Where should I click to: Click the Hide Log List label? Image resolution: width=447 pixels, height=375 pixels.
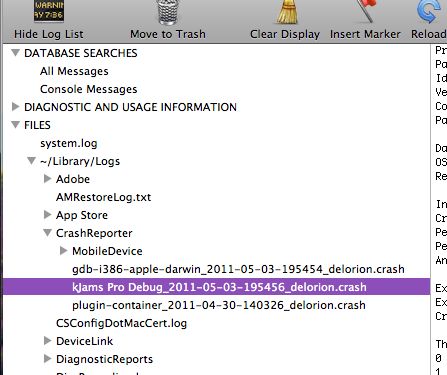49,34
